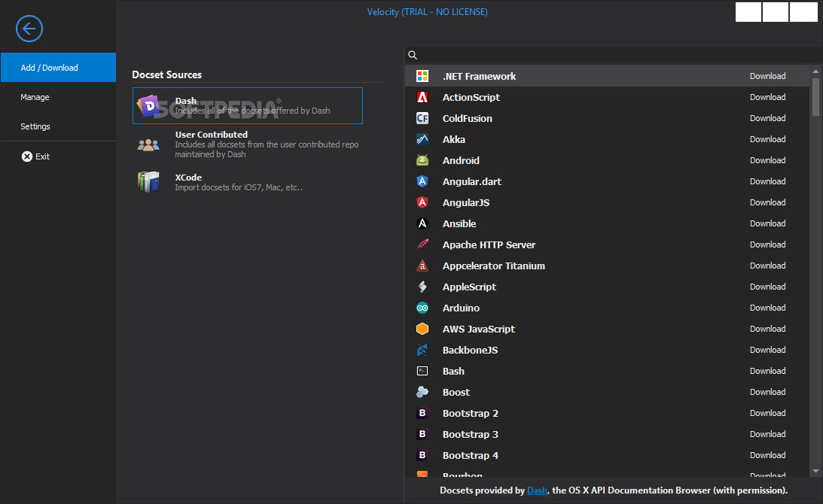Download the Android docset

767,160
